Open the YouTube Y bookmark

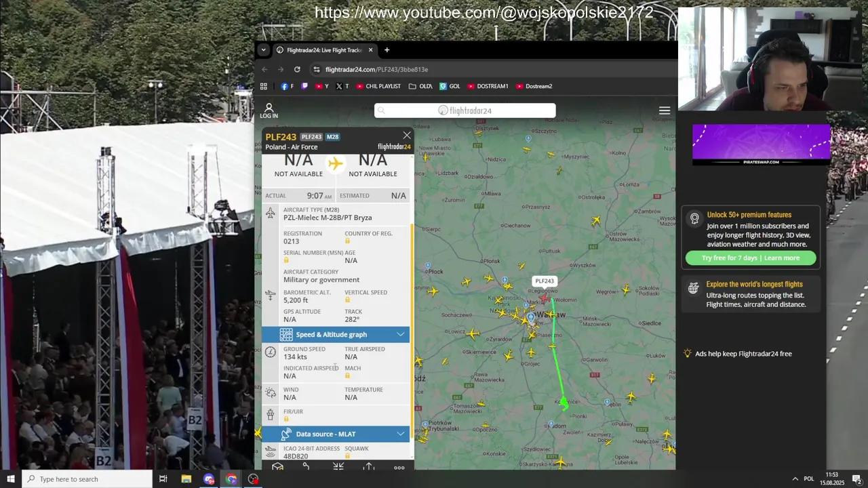322,86
